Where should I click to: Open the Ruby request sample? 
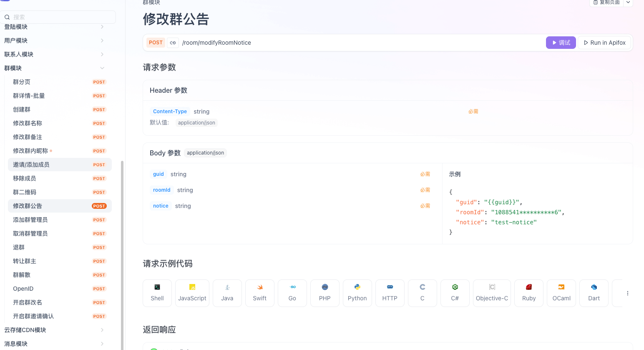click(x=528, y=293)
